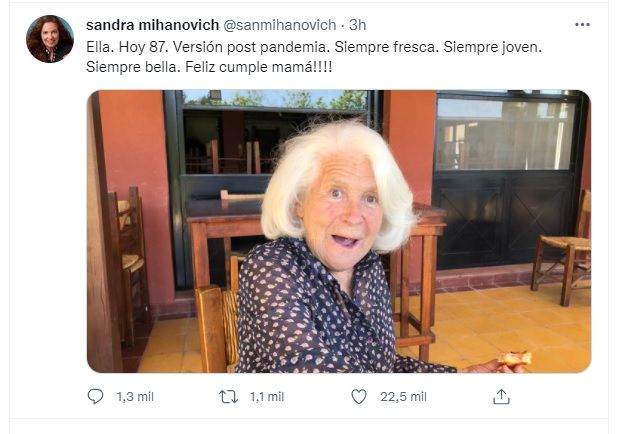
Task: Click the 22,5 mil likes count
Action: pos(404,397)
